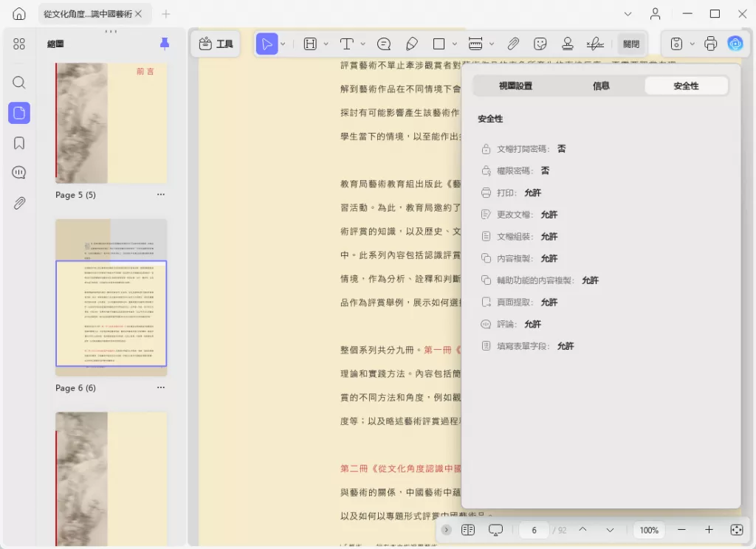Screen dimensions: 756x549
Task: Click the 頁面提取 permission row
Action: click(x=519, y=303)
